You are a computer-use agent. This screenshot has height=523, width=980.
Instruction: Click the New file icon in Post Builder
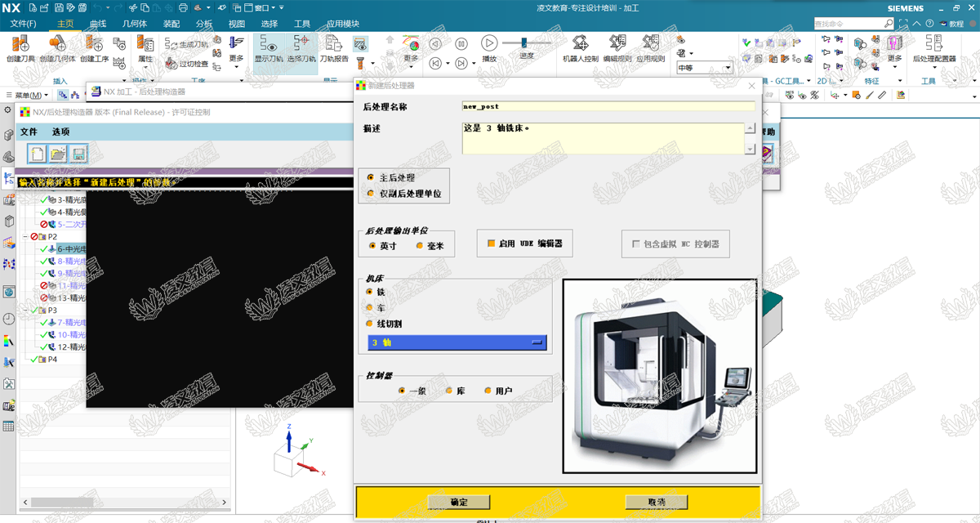(38, 153)
